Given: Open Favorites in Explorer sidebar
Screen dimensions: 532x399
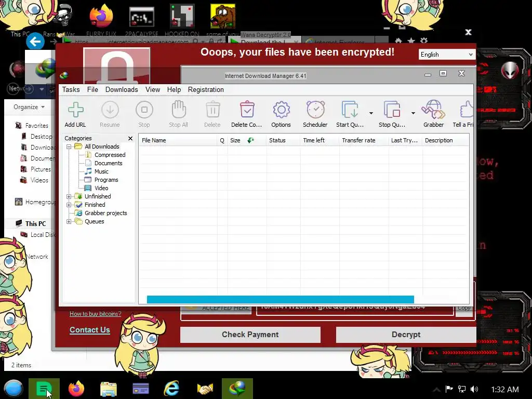Looking at the screenshot, I should [x=37, y=126].
